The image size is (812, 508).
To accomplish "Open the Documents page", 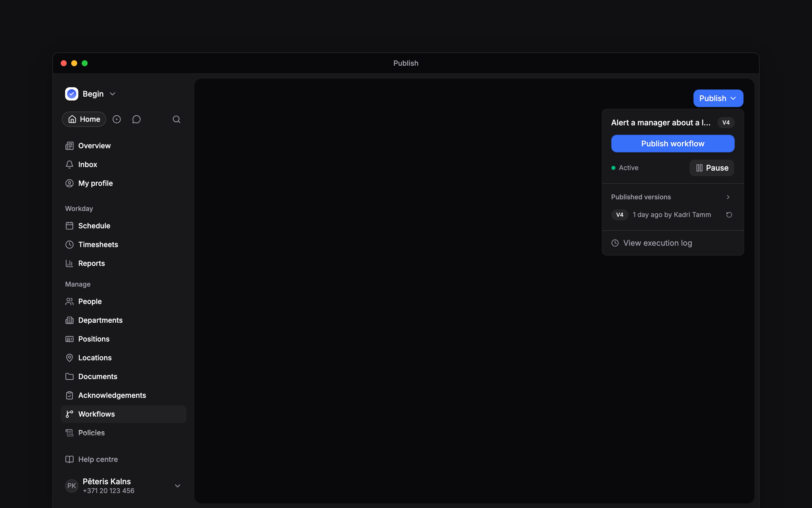I will 123,377.
